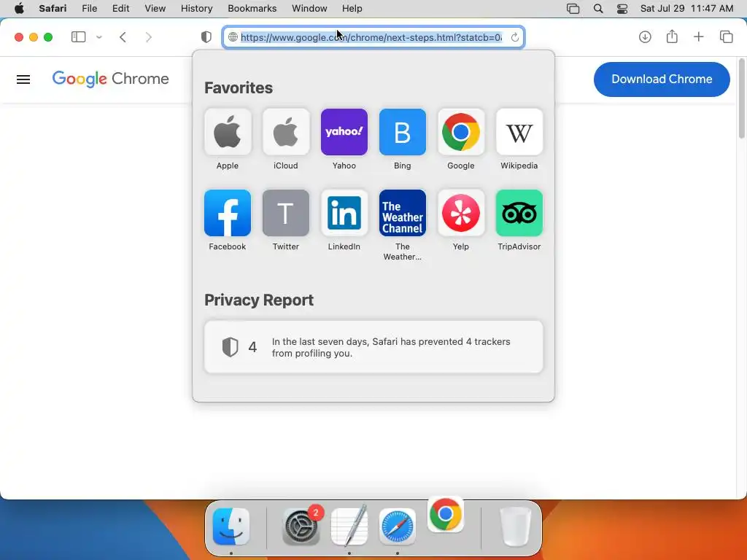
Task: Expand the sidebar tab group dropdown chevron
Action: tap(99, 37)
